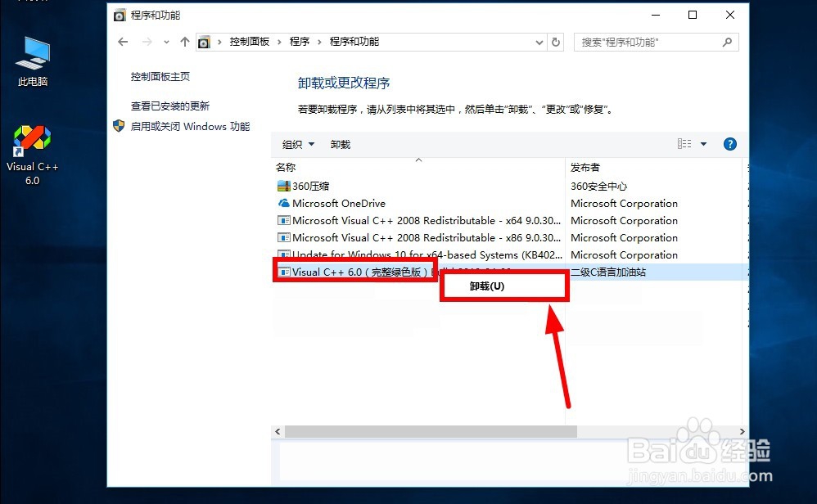Select Update for Windows 10 KB402 entry

[427, 254]
